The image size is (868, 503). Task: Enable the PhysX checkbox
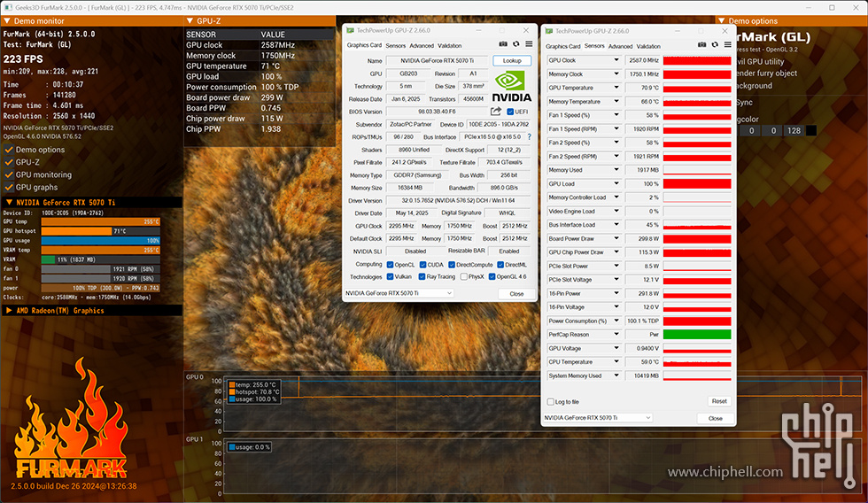coord(463,276)
